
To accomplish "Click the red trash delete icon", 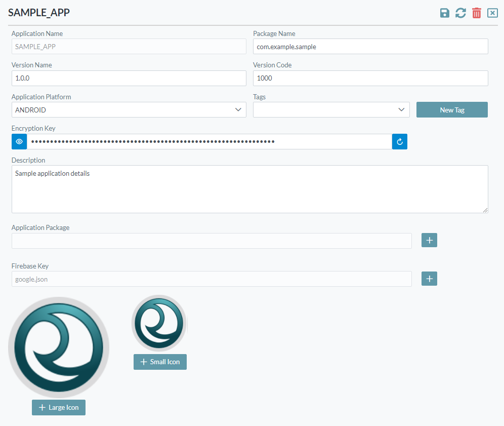I will (476, 13).
